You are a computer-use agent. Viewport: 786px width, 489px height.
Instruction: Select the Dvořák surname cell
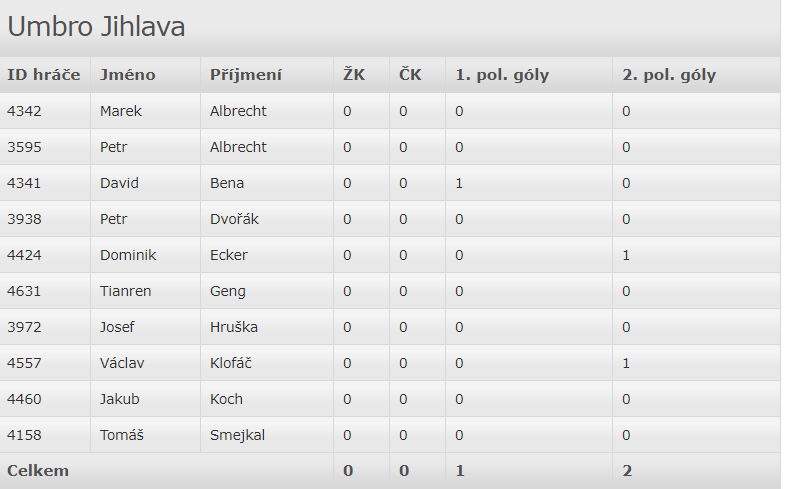[234, 219]
